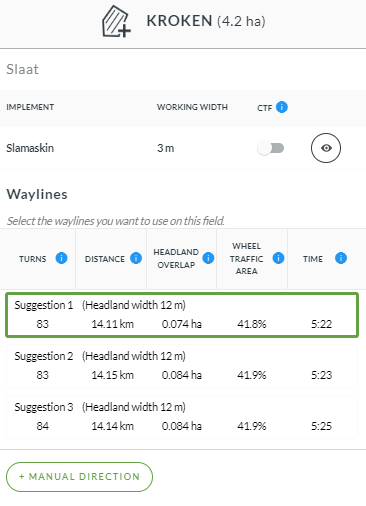
Task: Click the info icon next to TURNS
Action: pos(61,258)
